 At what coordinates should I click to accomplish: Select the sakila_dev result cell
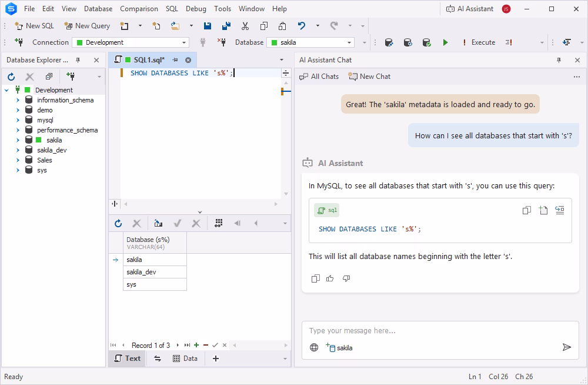pyautogui.click(x=155, y=273)
